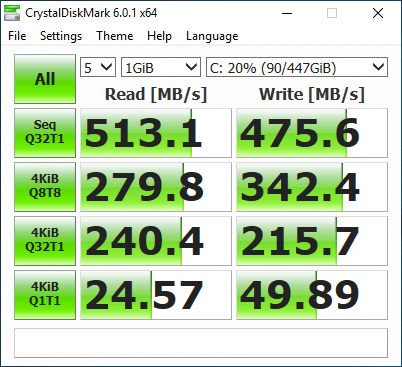Minimize the CrystalDiskMark window
This screenshot has height=367, width=402.
pyautogui.click(x=287, y=13)
